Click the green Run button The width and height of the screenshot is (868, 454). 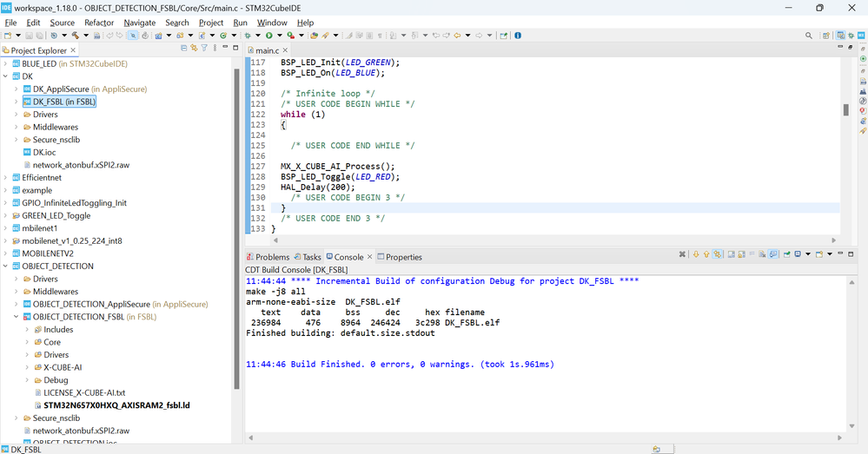tap(268, 36)
